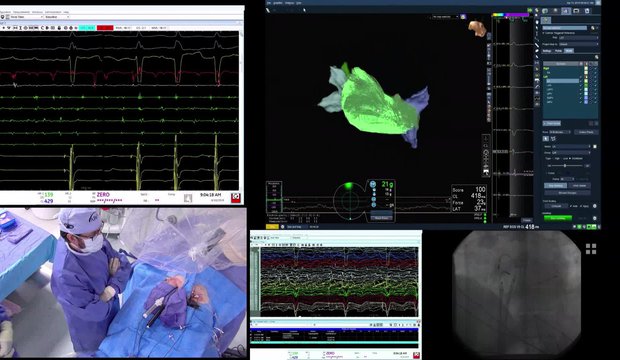Click the contact force target indicator circle
Screen dimensions: 620x360
349,200
